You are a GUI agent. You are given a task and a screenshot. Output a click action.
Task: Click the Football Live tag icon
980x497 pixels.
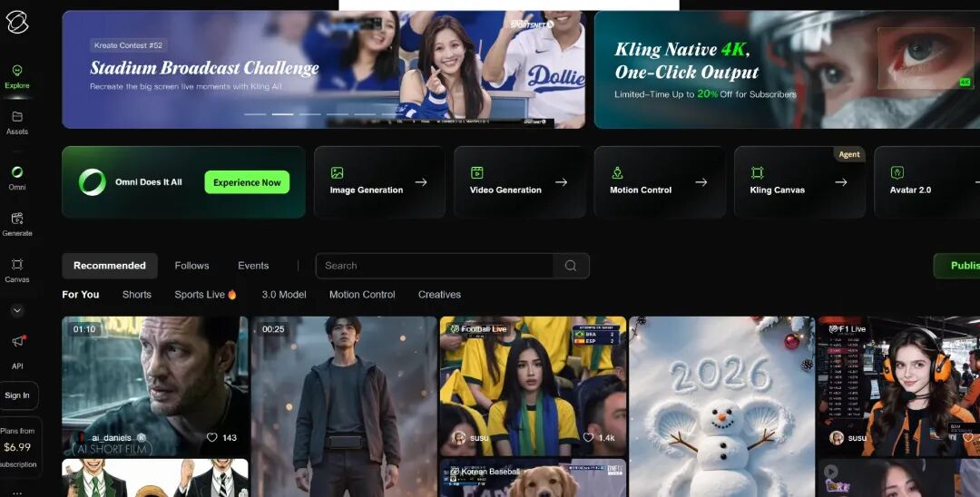pyautogui.click(x=455, y=329)
